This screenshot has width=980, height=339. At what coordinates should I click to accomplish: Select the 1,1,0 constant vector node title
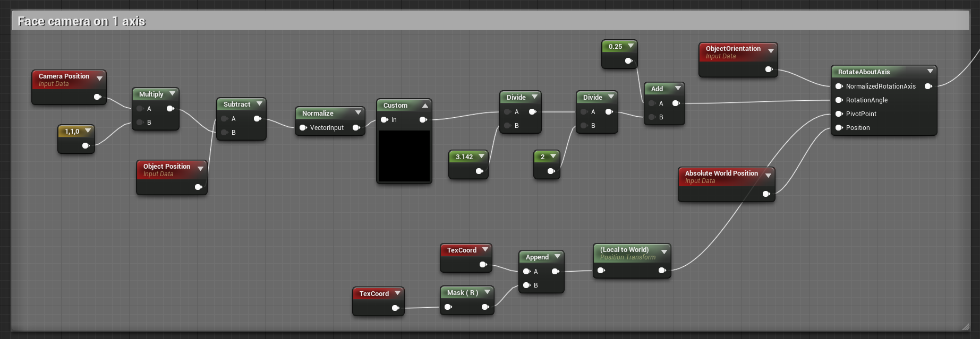(x=72, y=131)
